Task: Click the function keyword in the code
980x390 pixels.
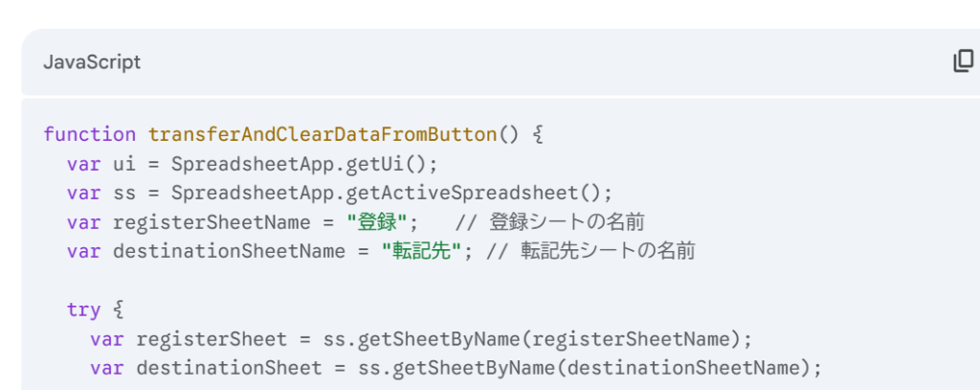Action: [x=89, y=134]
